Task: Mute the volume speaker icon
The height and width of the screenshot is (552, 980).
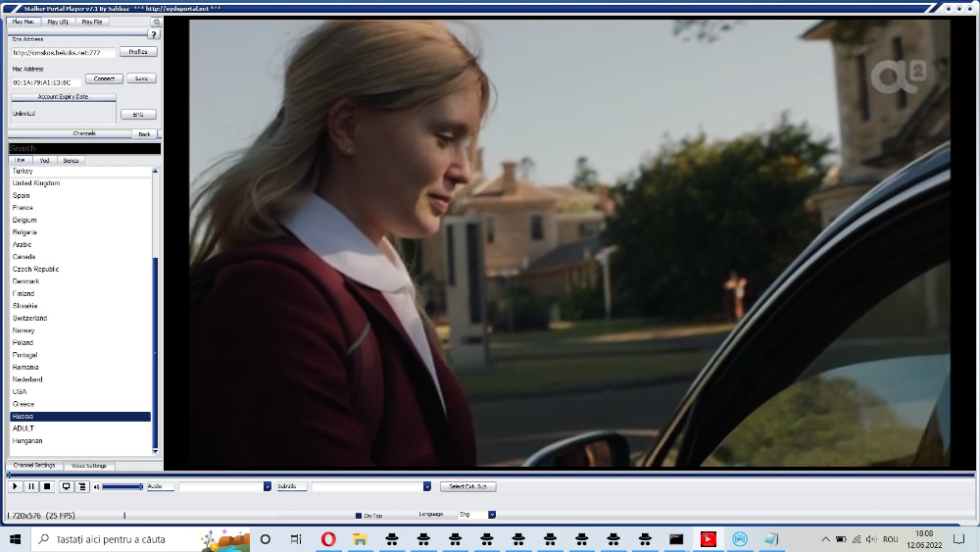Action: (96, 486)
